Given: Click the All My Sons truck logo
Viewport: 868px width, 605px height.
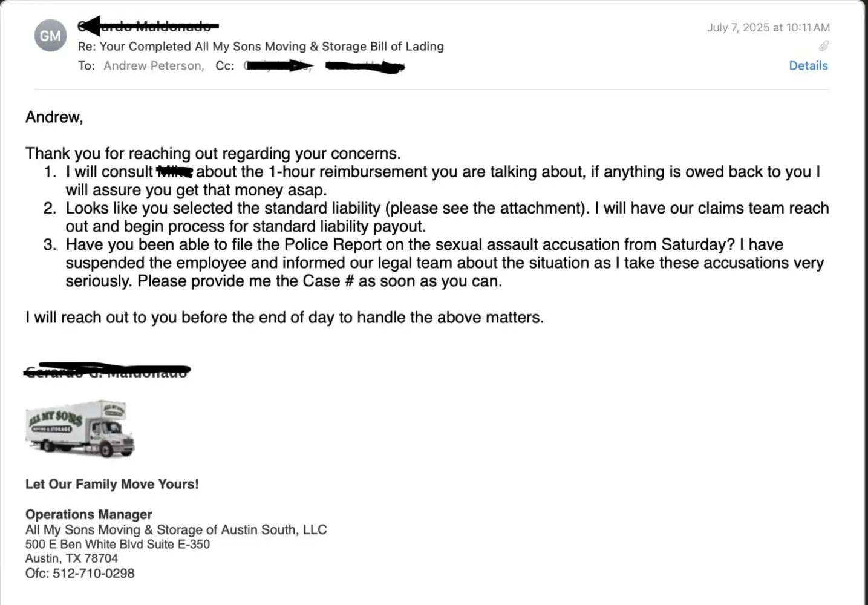Looking at the screenshot, I should [x=80, y=428].
